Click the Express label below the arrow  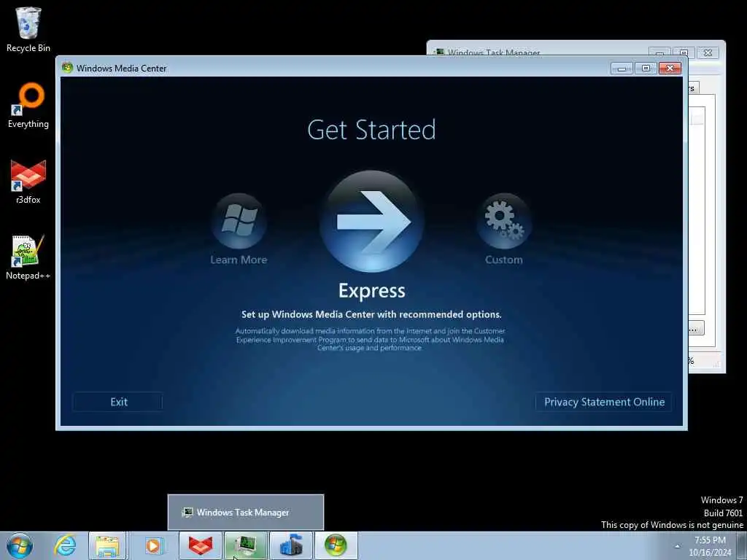click(x=371, y=290)
